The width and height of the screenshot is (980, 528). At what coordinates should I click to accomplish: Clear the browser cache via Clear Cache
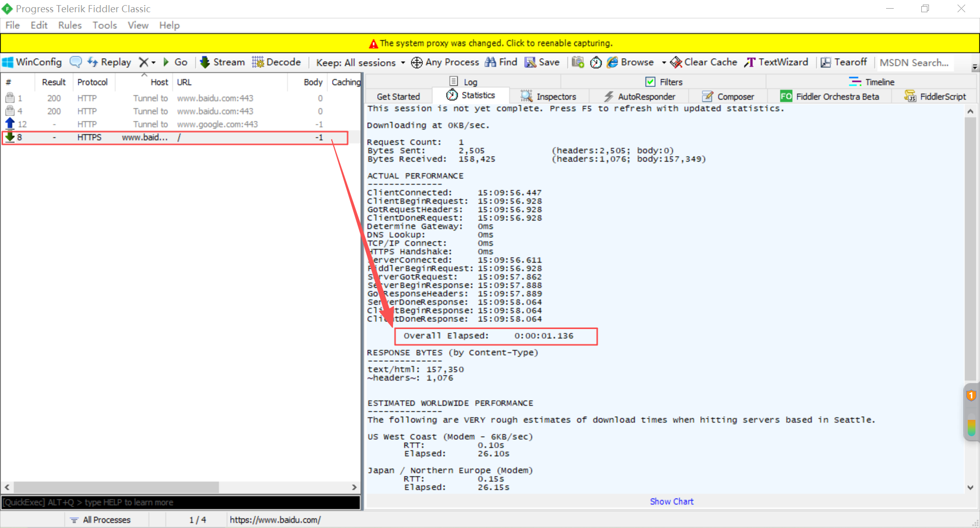pyautogui.click(x=703, y=62)
